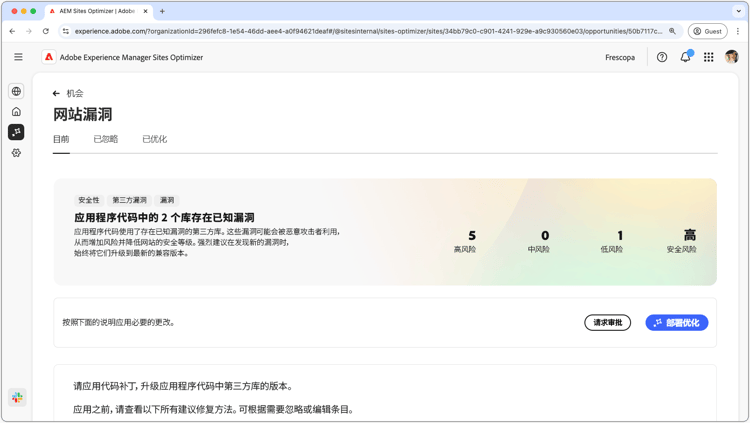Open the help question mark icon
This screenshot has width=750, height=423.
(x=662, y=57)
